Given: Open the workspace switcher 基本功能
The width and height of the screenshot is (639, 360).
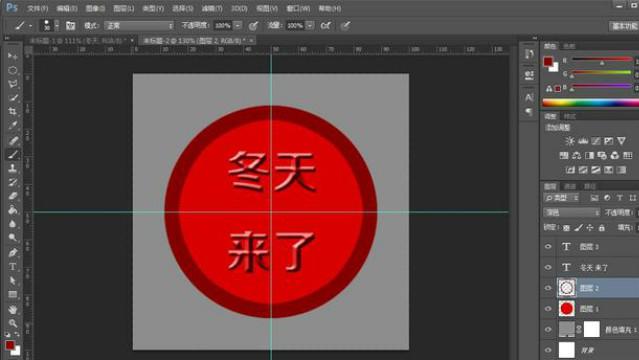Looking at the screenshot, I should pyautogui.click(x=624, y=26).
